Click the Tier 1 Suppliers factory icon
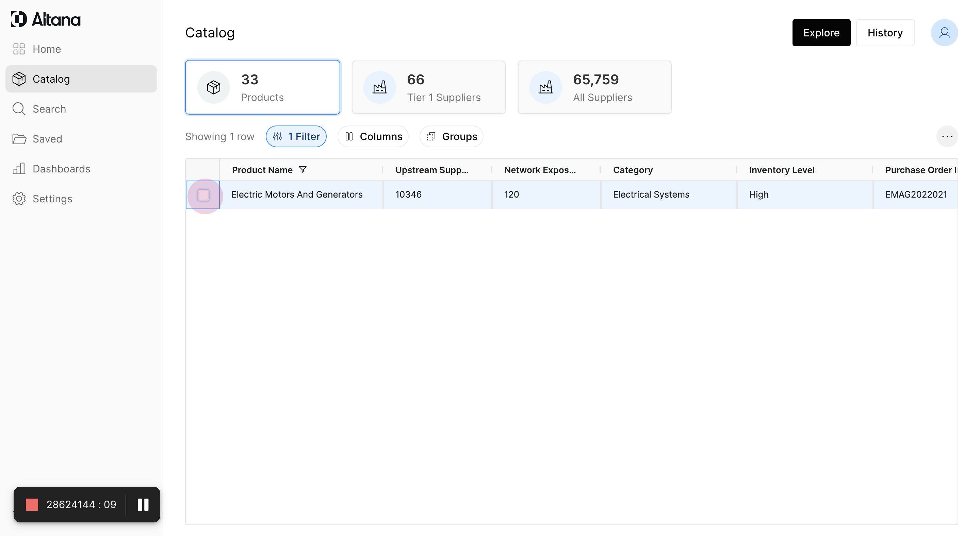Screen dimensions: 980x536 (379, 87)
